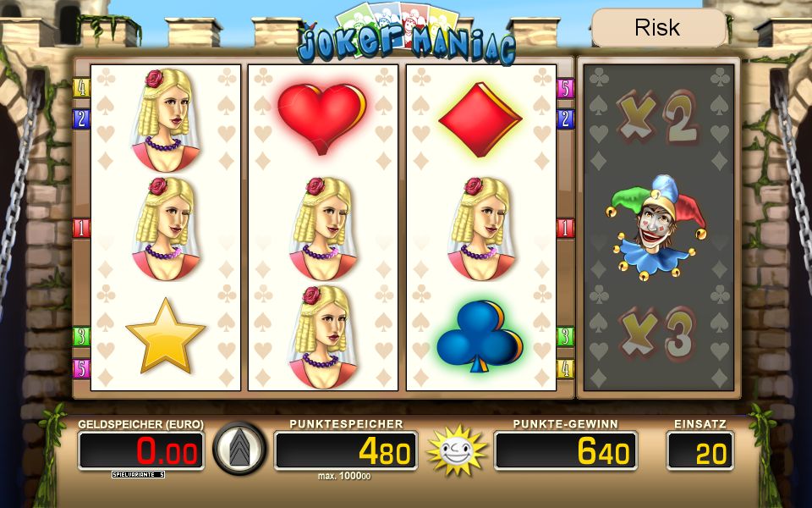Click the Joker Maniac title logo
The width and height of the screenshot is (812, 508).
(x=405, y=34)
